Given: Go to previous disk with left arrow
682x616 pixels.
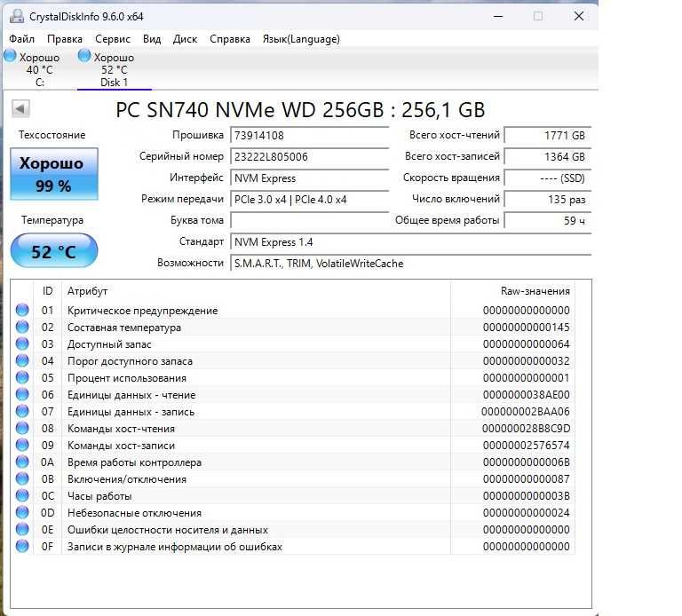Looking at the screenshot, I should click(20, 108).
